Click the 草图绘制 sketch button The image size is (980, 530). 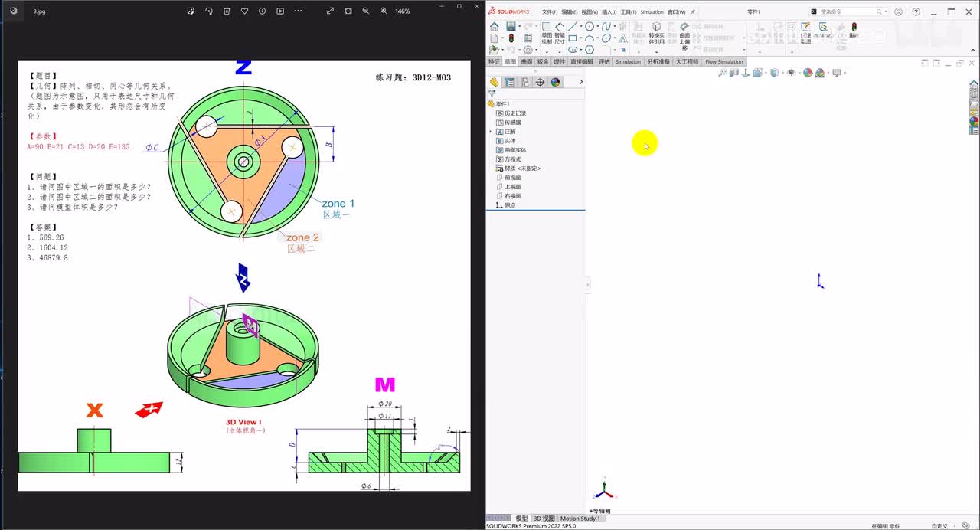(x=547, y=33)
